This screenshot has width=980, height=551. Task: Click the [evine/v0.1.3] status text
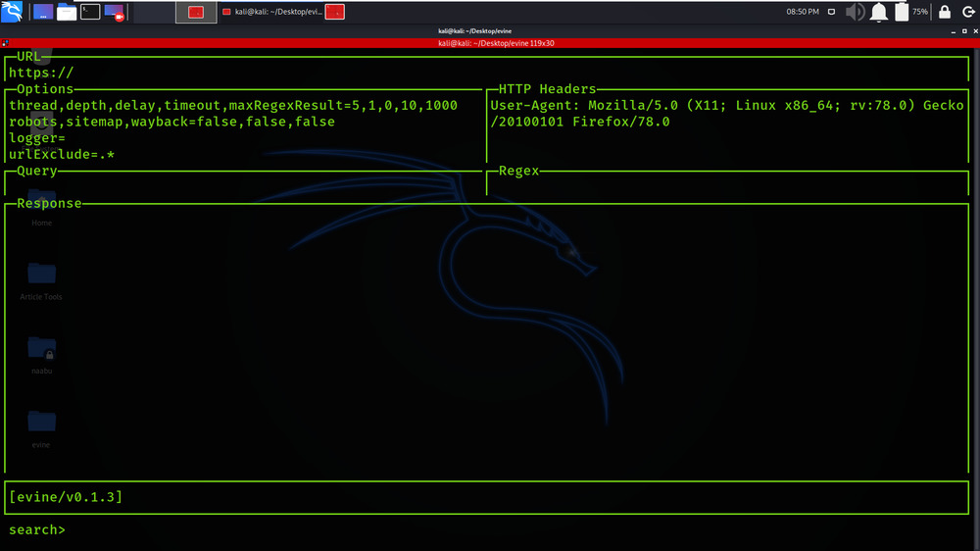[66, 497]
